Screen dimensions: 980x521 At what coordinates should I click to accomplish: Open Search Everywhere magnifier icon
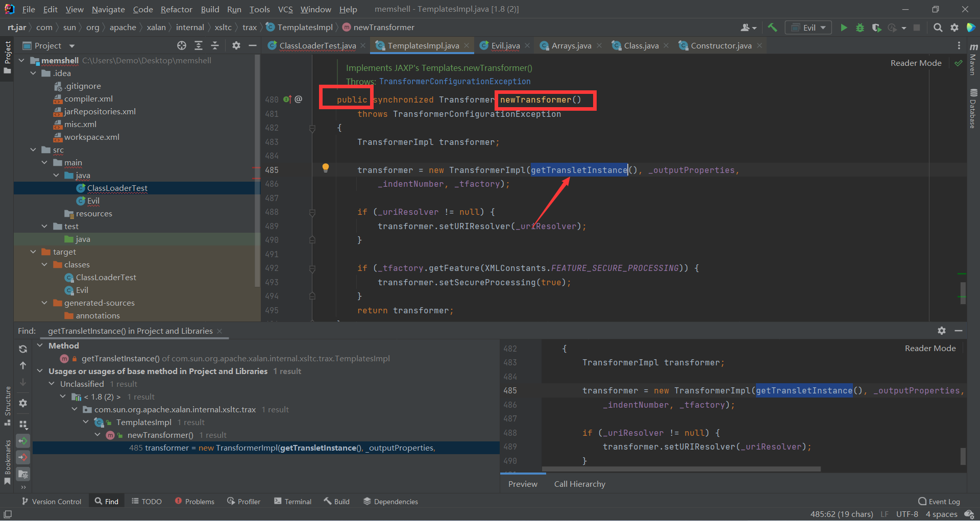pos(938,28)
